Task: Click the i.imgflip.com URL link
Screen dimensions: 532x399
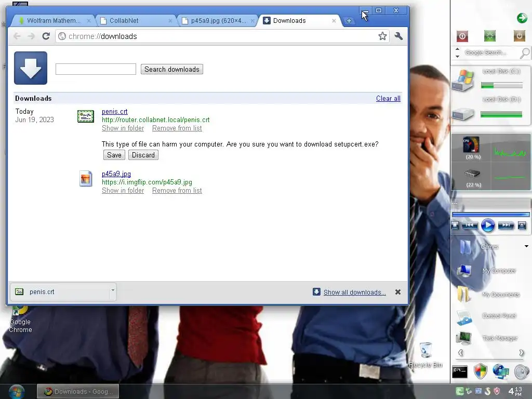Action: coord(147,182)
